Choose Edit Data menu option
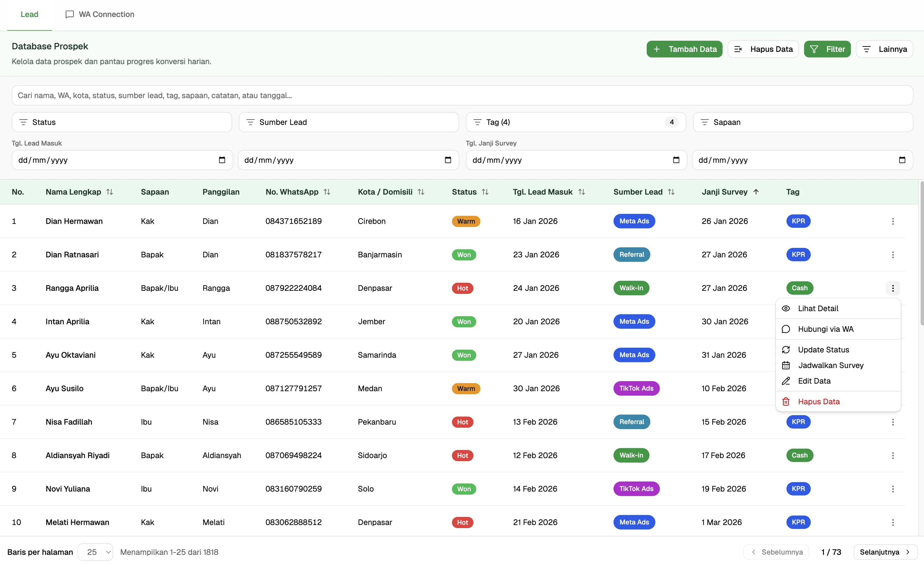Image resolution: width=924 pixels, height=566 pixels. pyautogui.click(x=838, y=381)
